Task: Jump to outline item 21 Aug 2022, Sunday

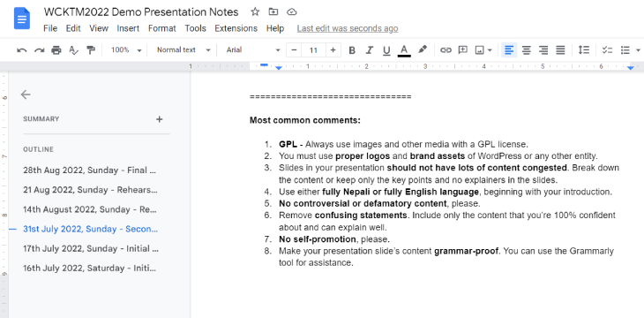Action: (x=90, y=190)
